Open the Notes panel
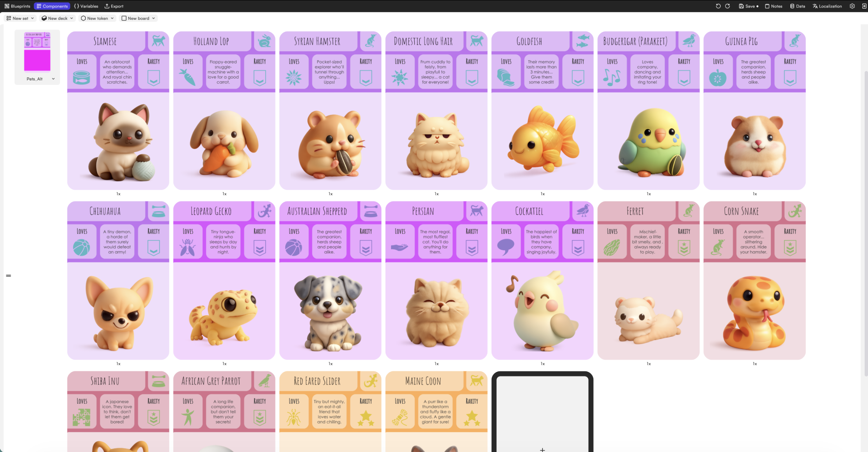Viewport: 868px width, 452px height. pos(774,6)
